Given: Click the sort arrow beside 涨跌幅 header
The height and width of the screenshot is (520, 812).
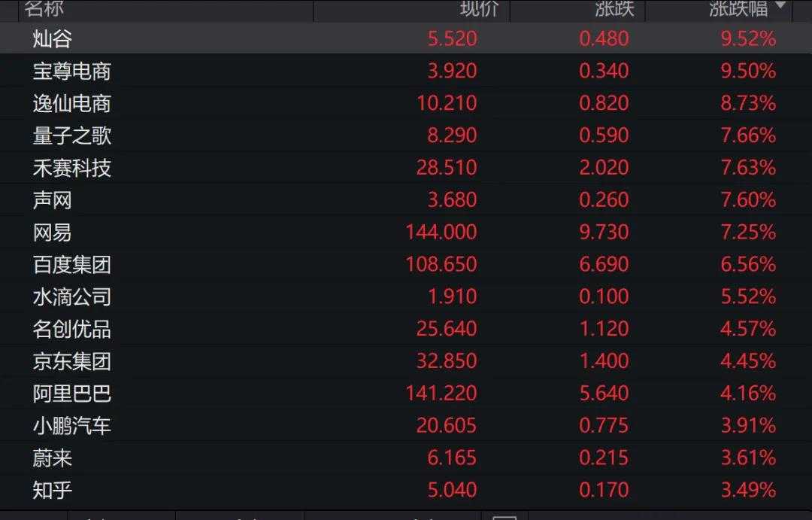Looking at the screenshot, I should pos(780,7).
